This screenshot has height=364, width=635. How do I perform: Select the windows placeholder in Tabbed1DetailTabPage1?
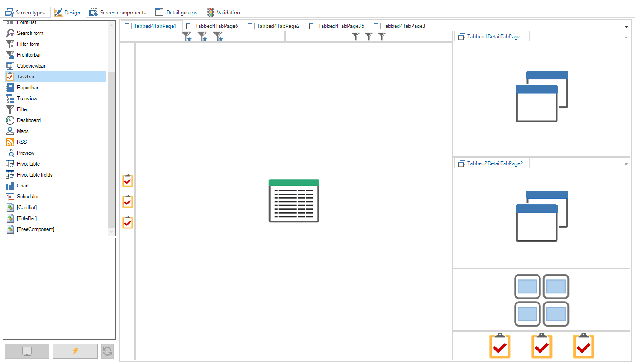[x=542, y=96]
